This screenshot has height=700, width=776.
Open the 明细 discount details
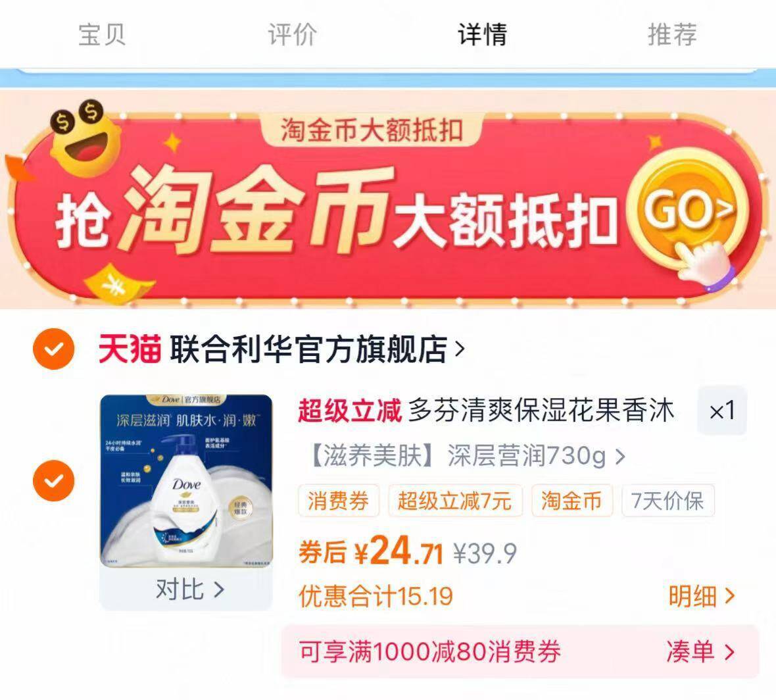[701, 595]
